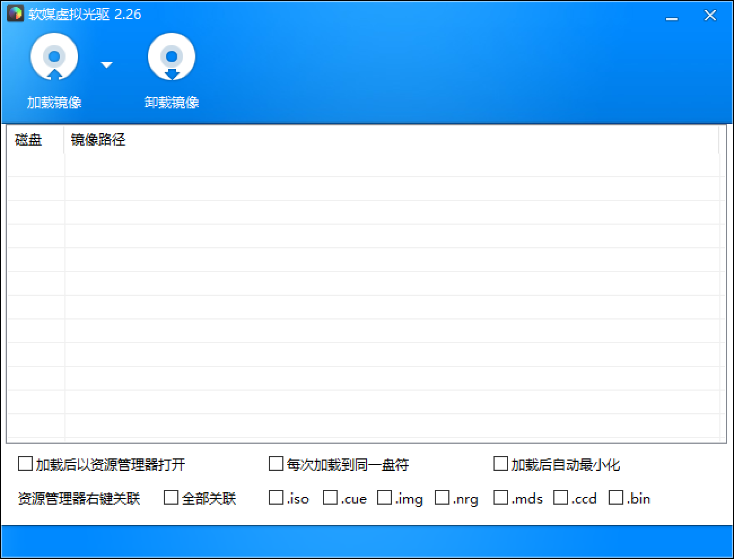Enable the .cue file association
Image resolution: width=734 pixels, height=560 pixels.
click(x=330, y=498)
